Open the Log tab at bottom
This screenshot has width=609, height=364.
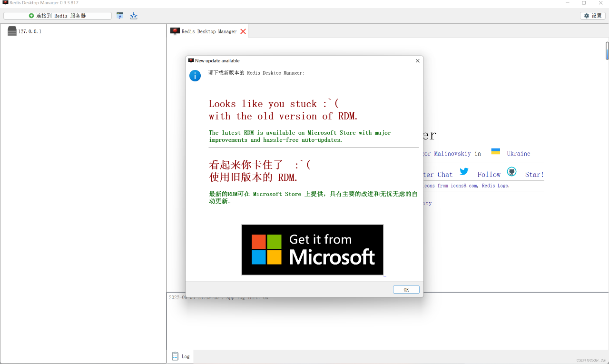tap(180, 356)
